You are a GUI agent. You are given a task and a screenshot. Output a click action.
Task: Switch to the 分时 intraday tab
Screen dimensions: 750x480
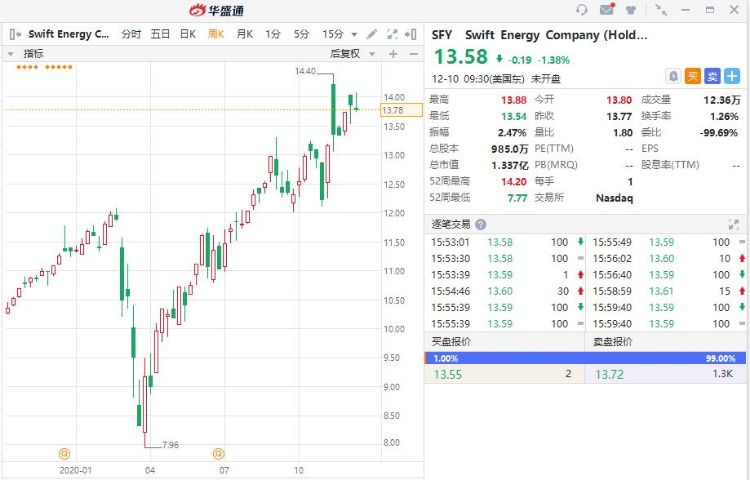[131, 34]
